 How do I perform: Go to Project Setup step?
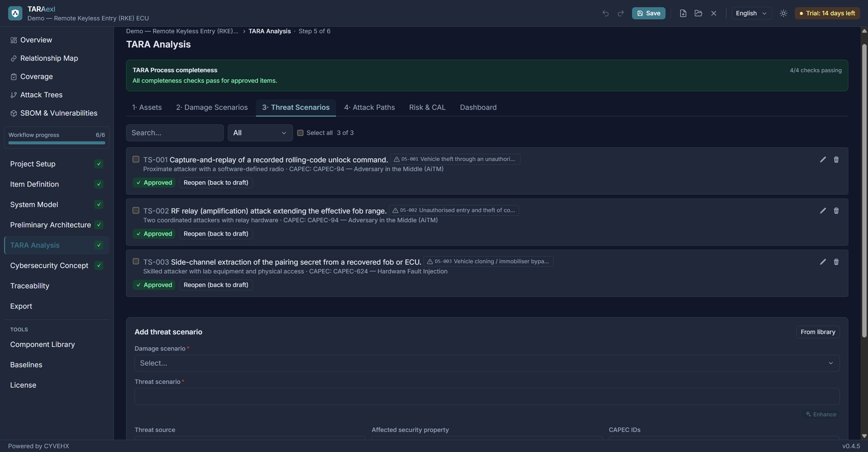coord(56,164)
